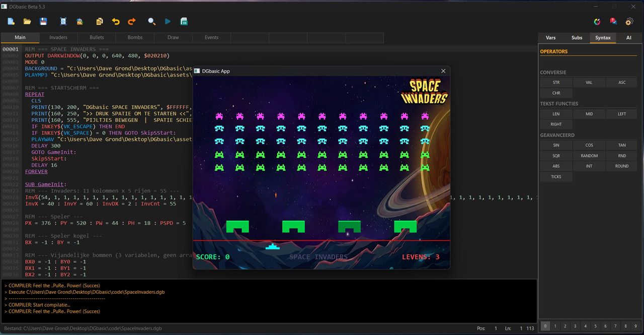The height and width of the screenshot is (335, 644).
Task: Select bookmark slot 1 at panel bottom
Action: [x=555, y=326]
